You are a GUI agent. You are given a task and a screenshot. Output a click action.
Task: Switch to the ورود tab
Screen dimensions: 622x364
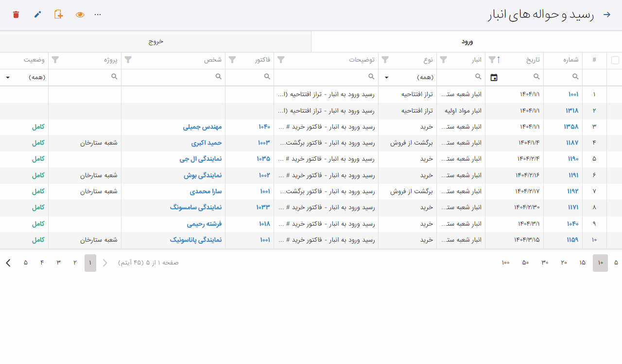point(466,42)
